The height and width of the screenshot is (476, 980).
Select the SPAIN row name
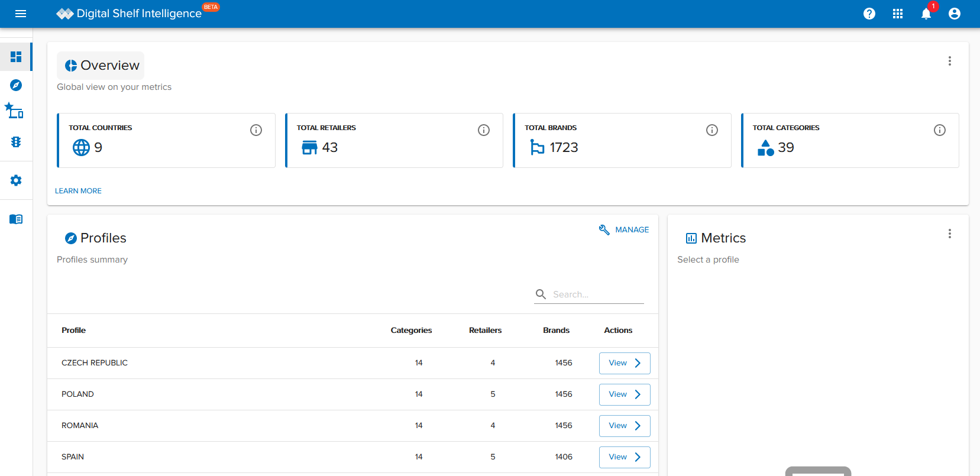click(73, 457)
